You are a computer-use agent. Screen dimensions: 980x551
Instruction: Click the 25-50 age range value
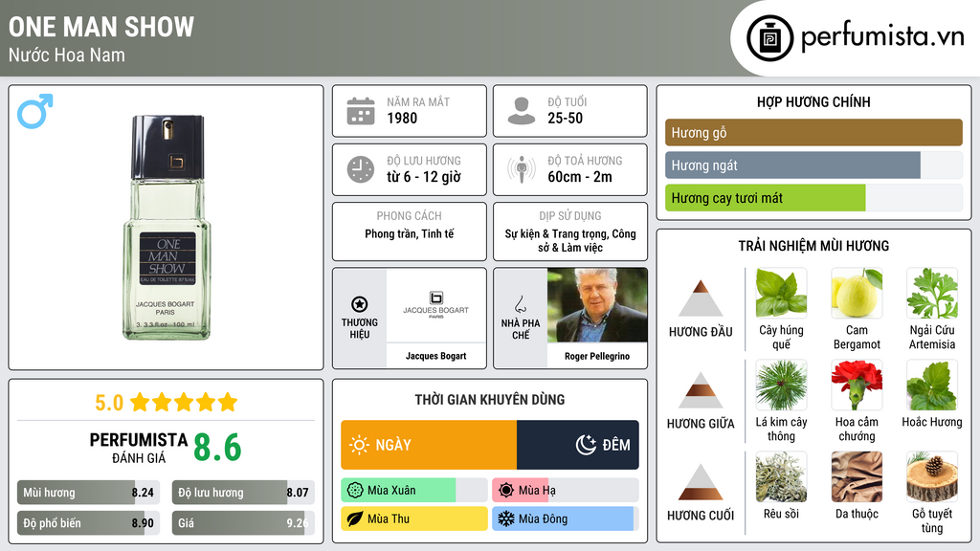coord(565,118)
